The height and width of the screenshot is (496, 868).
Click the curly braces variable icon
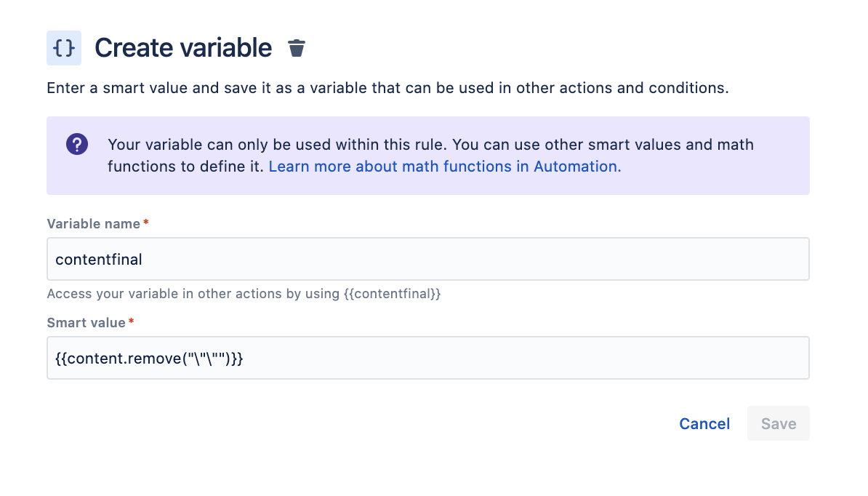coord(64,48)
